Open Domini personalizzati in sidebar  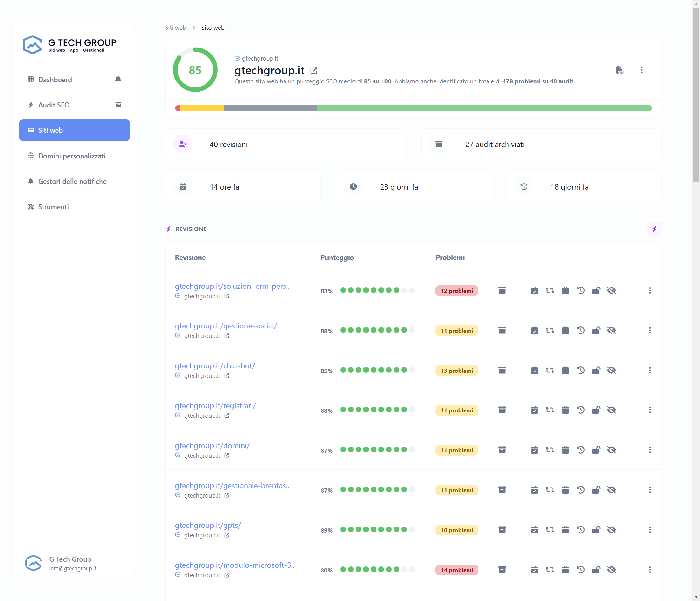pyautogui.click(x=72, y=156)
